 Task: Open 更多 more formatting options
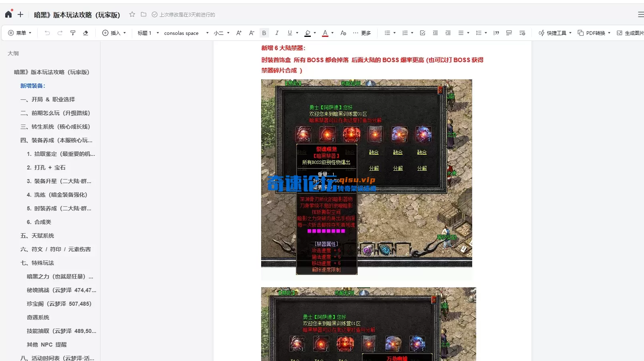point(362,33)
